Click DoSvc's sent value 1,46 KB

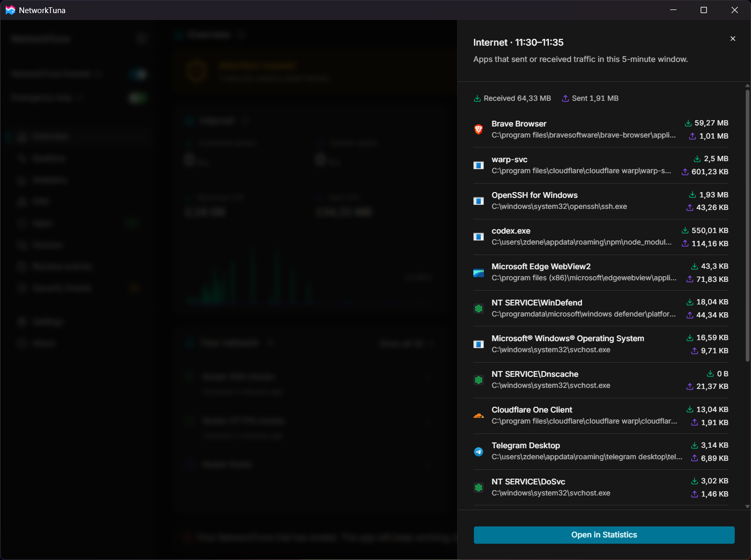point(714,494)
